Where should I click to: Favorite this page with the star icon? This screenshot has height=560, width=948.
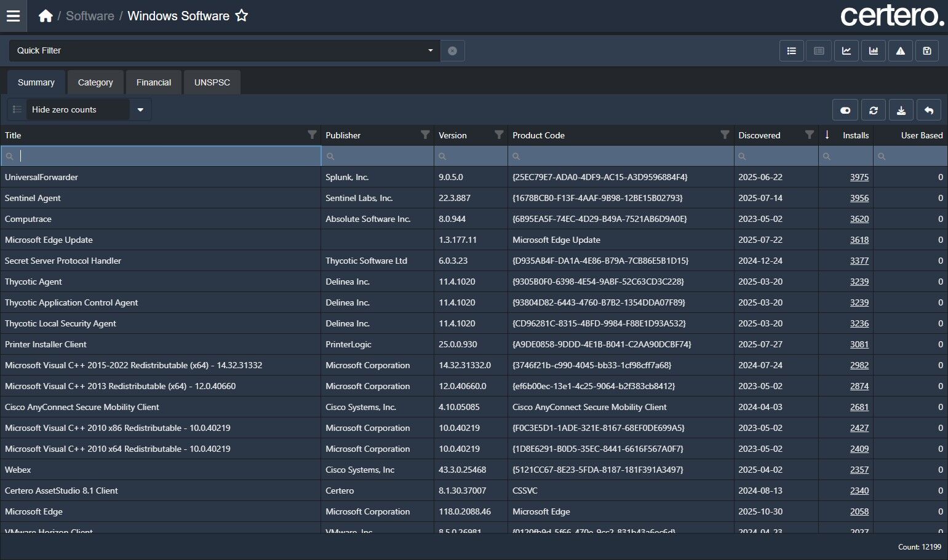(242, 16)
